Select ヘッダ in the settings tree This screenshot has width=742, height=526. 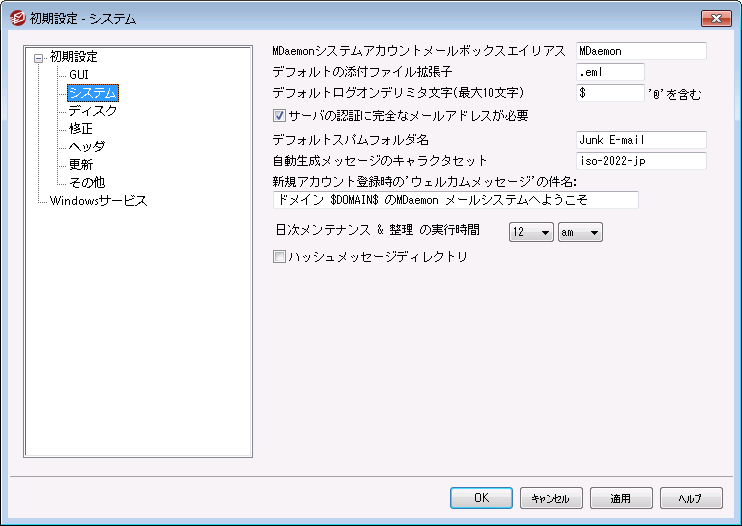click(x=86, y=147)
